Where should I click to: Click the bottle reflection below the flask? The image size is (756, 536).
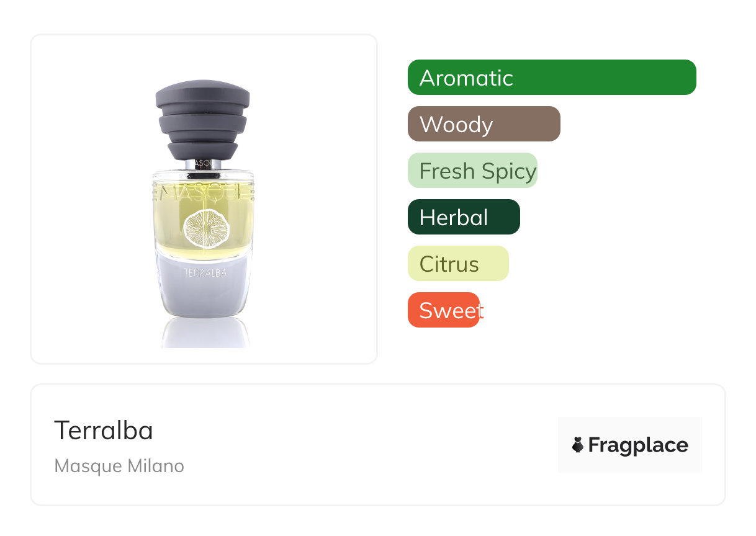[x=205, y=334]
